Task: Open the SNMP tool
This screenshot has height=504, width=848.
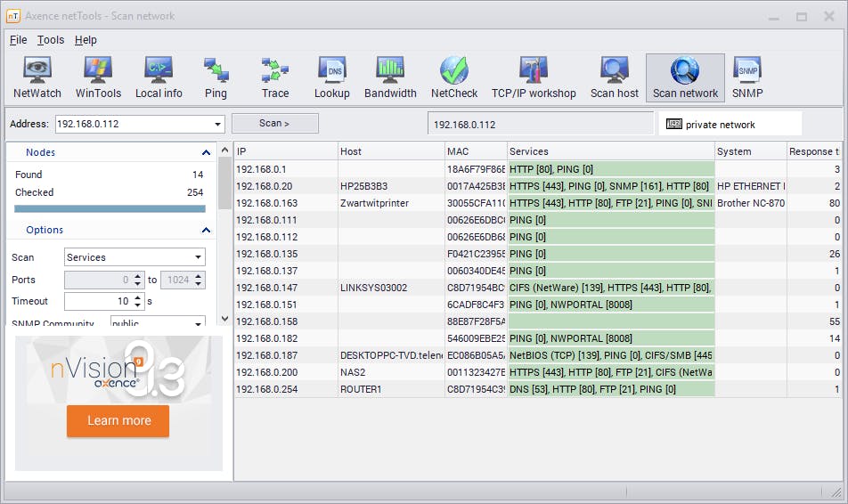Action: click(x=747, y=77)
